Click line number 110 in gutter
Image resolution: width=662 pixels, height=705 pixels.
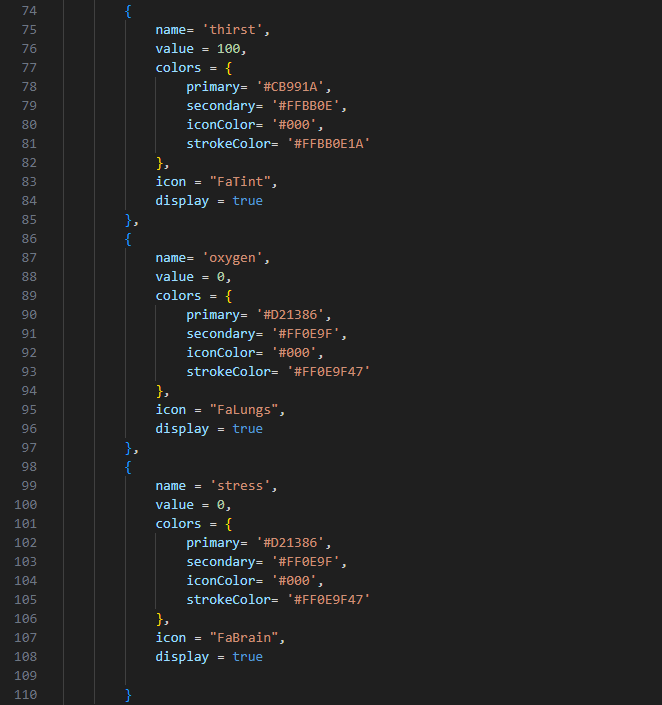tap(26, 695)
